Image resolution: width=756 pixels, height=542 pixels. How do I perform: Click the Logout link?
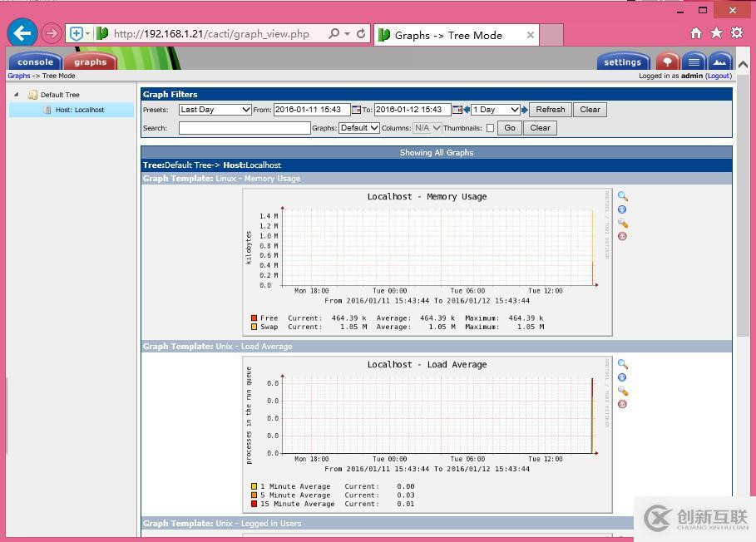[x=719, y=76]
